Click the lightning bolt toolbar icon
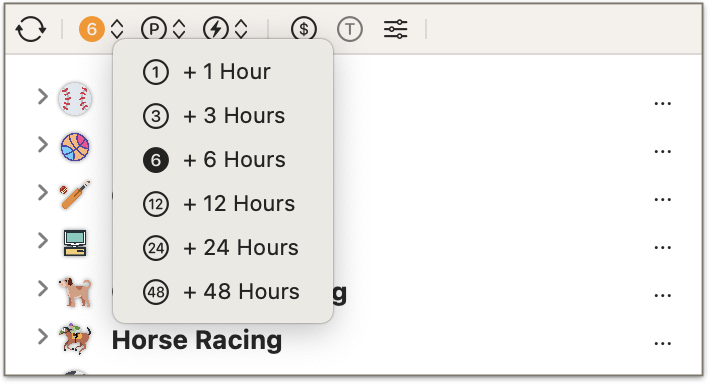Screen dimensions: 709x384 tap(216, 29)
